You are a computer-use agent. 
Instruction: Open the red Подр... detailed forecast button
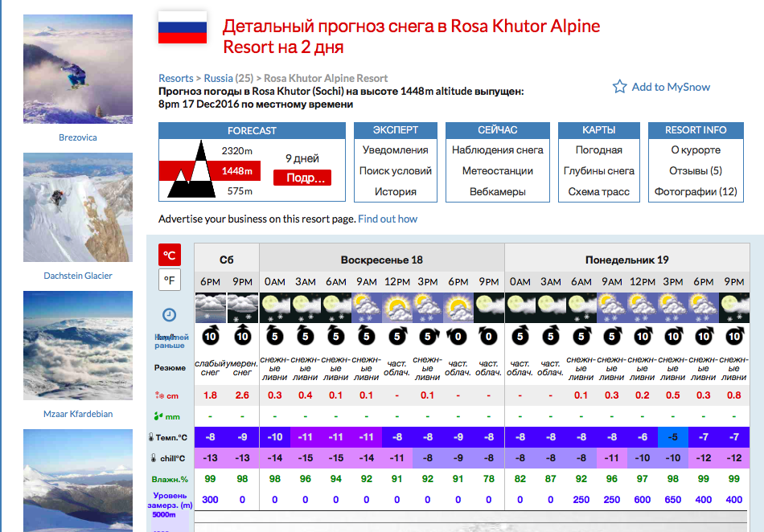point(302,178)
